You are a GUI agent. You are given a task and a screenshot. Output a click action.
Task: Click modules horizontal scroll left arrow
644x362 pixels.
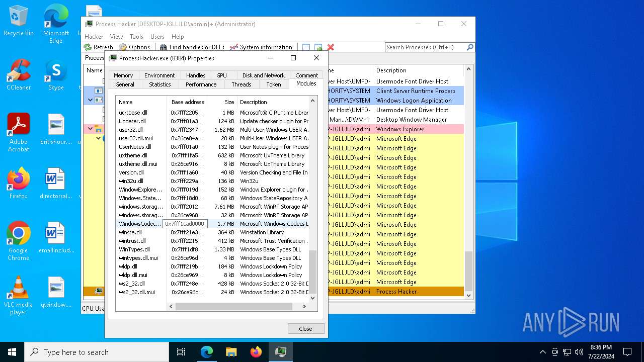pyautogui.click(x=171, y=306)
